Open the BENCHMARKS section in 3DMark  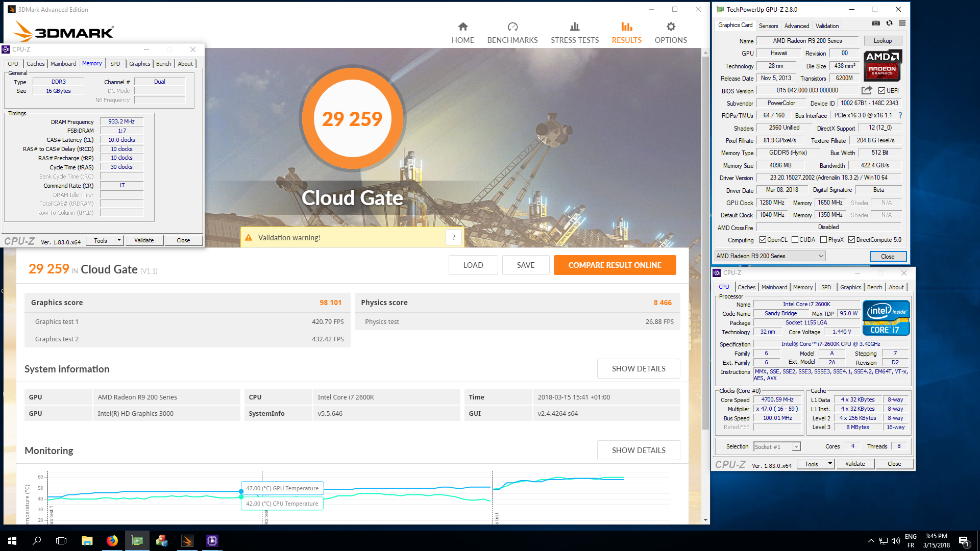coord(512,33)
